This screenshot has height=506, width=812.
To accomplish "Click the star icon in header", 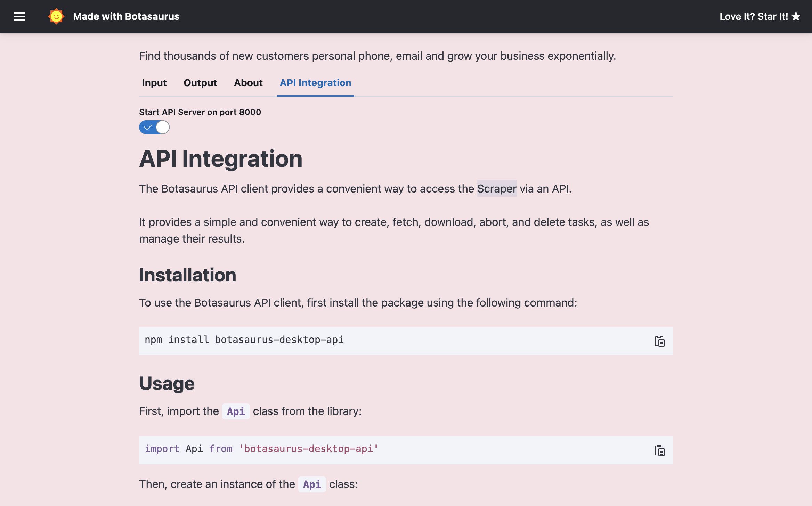I will tap(796, 16).
